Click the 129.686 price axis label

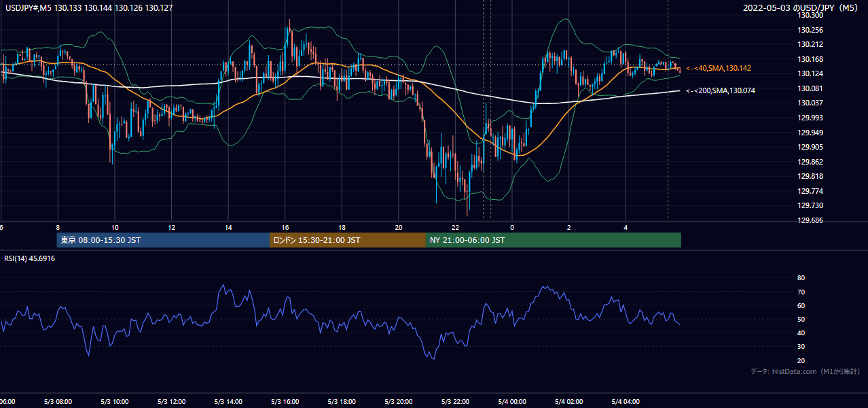(x=810, y=220)
